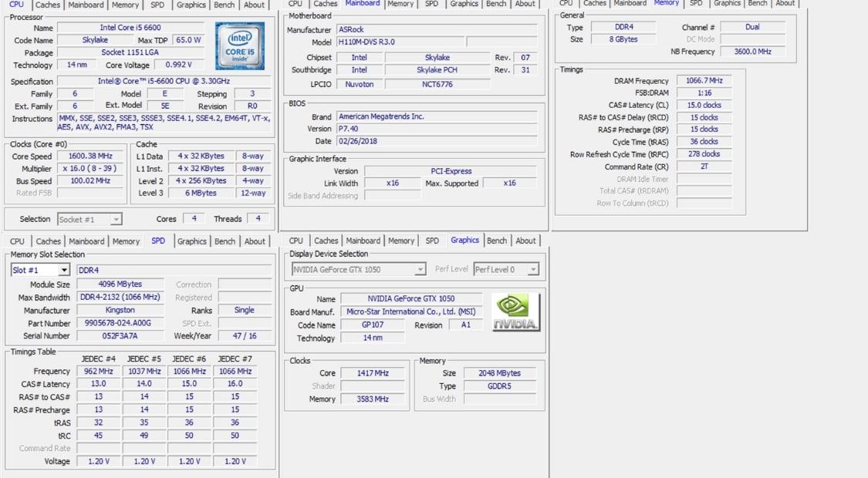In the Memory Slot Selection window, open Caches tab

pos(48,241)
